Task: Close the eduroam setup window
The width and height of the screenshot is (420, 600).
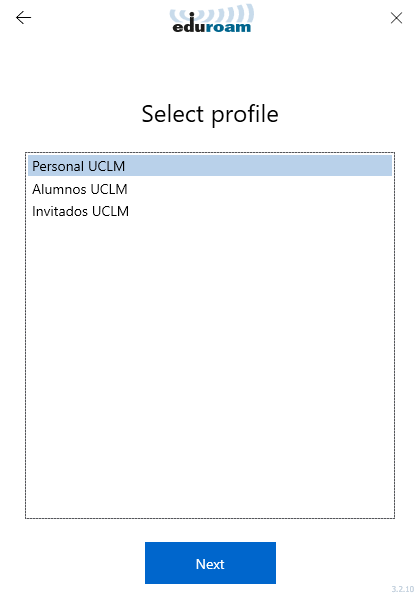Action: pos(396,18)
